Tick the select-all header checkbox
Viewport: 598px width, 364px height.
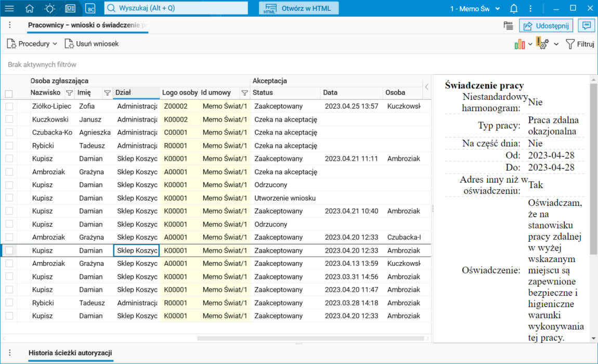tap(9, 94)
